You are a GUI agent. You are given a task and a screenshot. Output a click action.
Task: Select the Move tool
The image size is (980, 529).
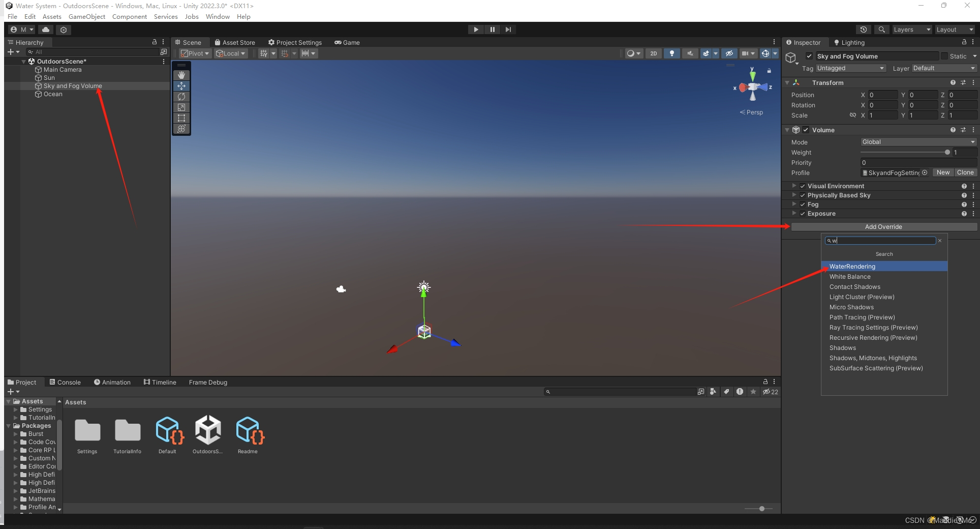point(181,86)
